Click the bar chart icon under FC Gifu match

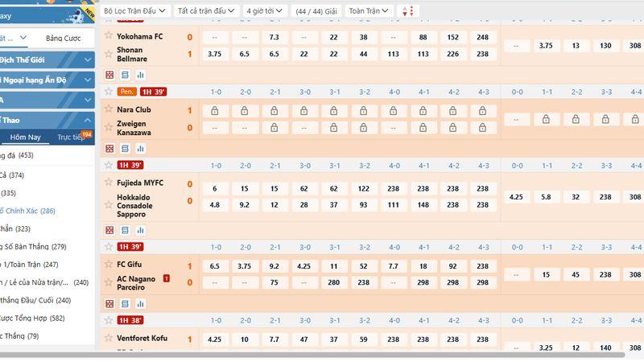[x=140, y=305]
